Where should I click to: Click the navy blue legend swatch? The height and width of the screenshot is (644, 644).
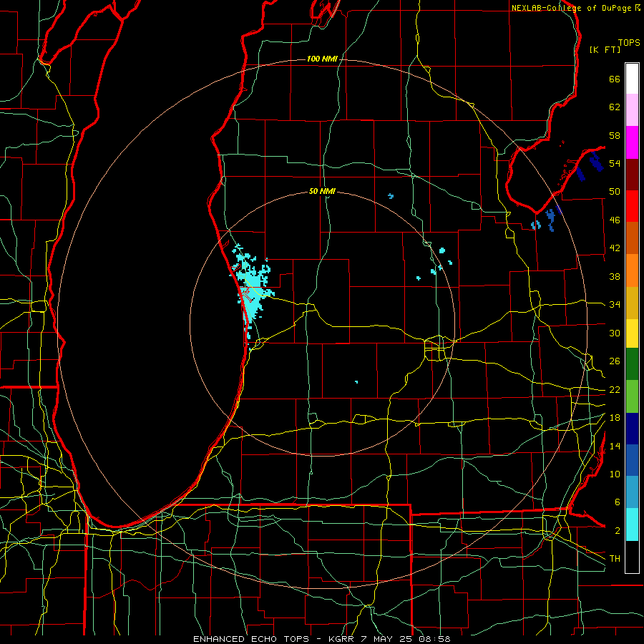(632, 429)
